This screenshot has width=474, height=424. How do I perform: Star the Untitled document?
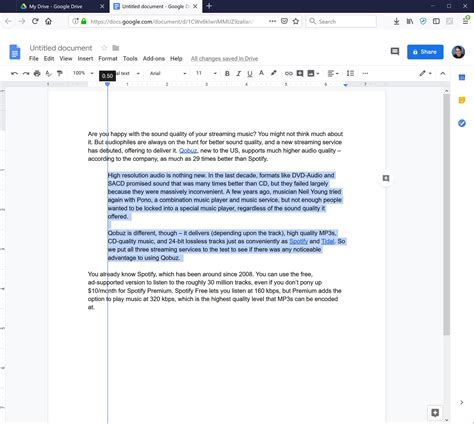coord(104,48)
